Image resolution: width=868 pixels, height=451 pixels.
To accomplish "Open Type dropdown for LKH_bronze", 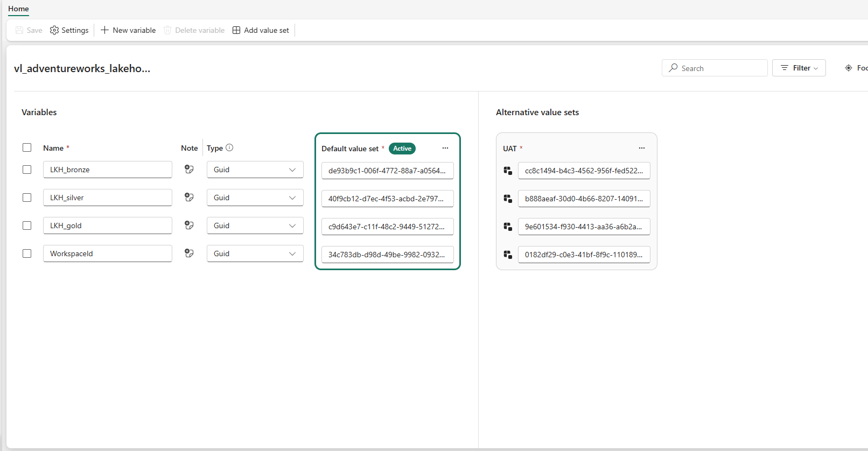I will pos(255,170).
